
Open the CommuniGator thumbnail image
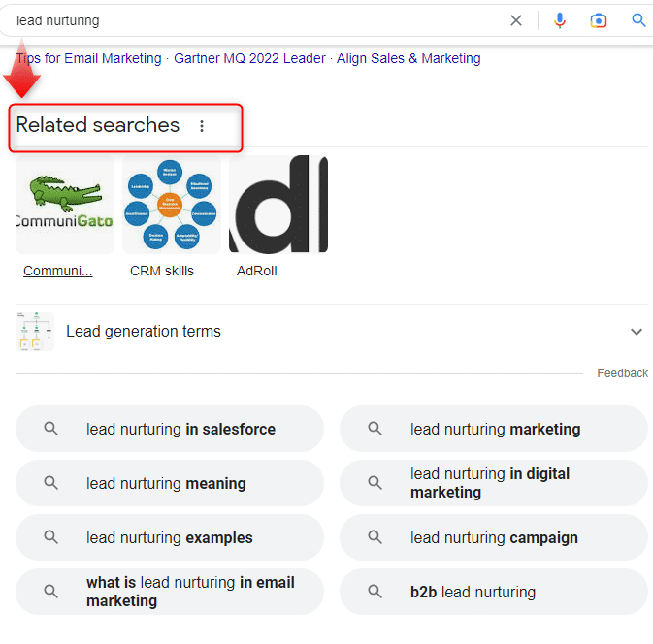coord(65,205)
